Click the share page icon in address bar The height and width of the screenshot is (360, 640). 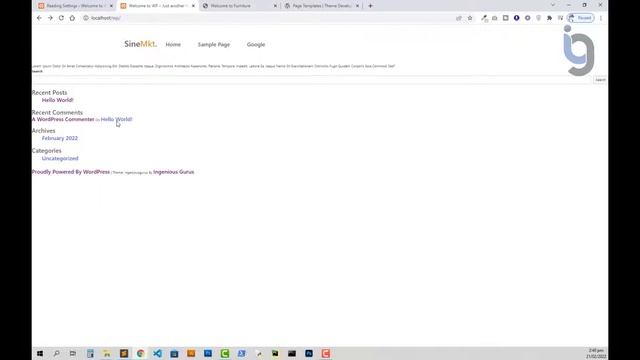pos(459,18)
